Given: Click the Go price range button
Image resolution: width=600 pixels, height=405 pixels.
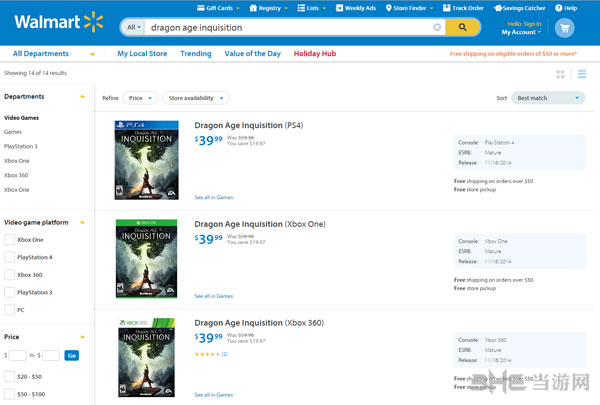Looking at the screenshot, I should pos(71,355).
